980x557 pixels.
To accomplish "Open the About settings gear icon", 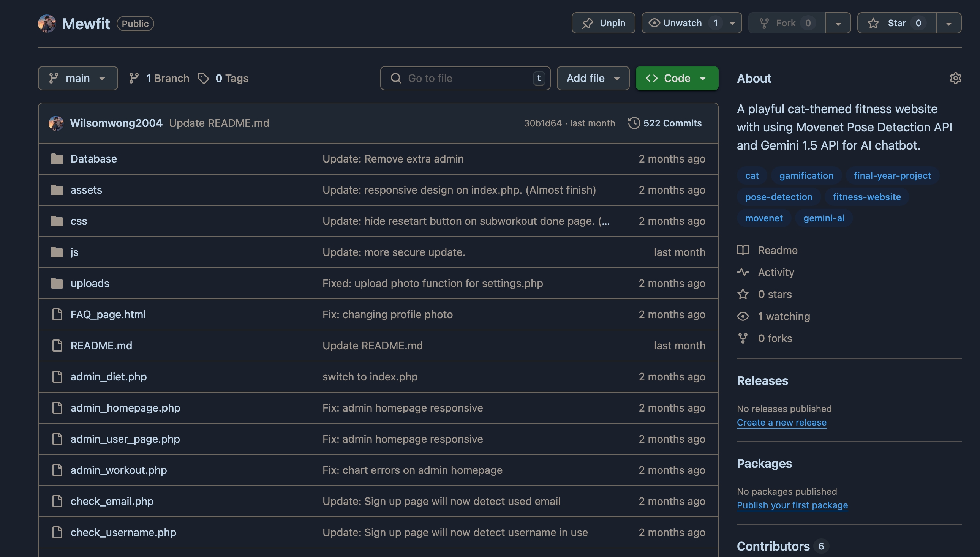I will 955,78.
